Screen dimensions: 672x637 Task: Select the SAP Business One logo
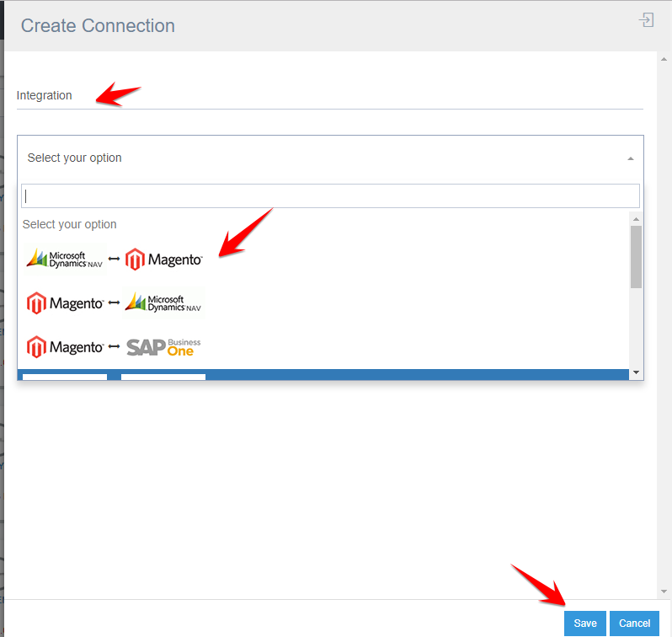point(163,346)
